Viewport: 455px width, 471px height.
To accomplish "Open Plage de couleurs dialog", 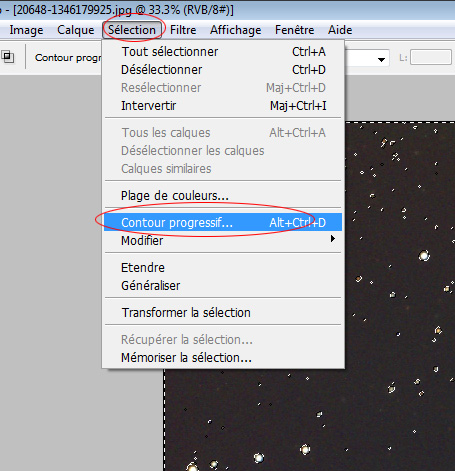I will [223, 196].
